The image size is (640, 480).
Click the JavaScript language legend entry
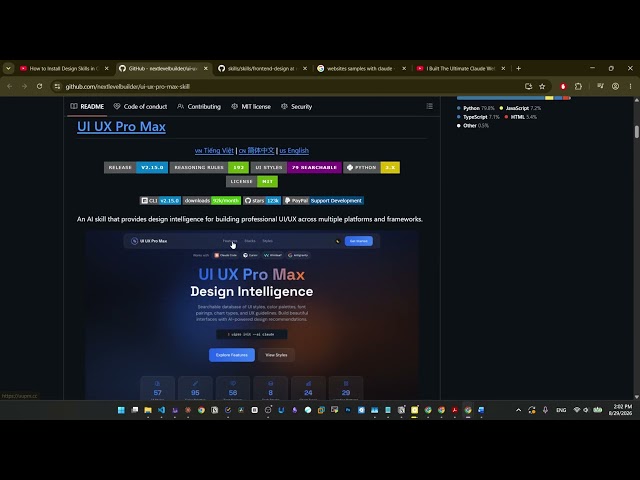520,108
